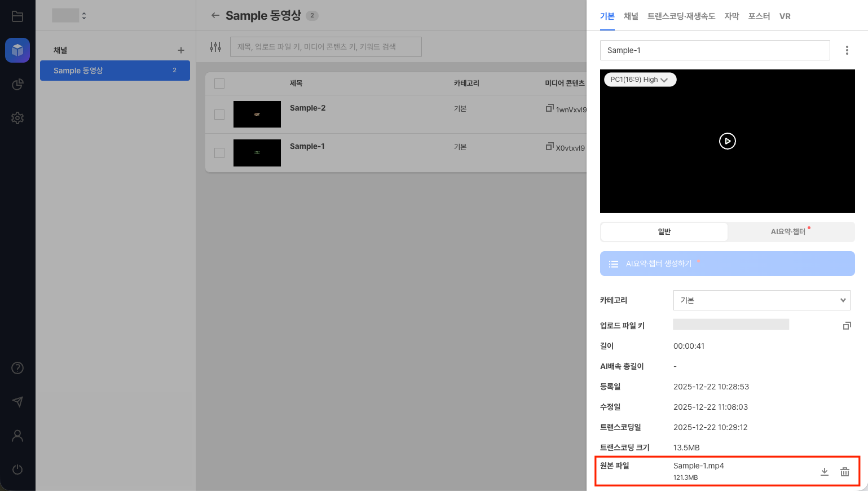The width and height of the screenshot is (868, 491).
Task: Check the select-all checkbox above the list
Action: (219, 83)
